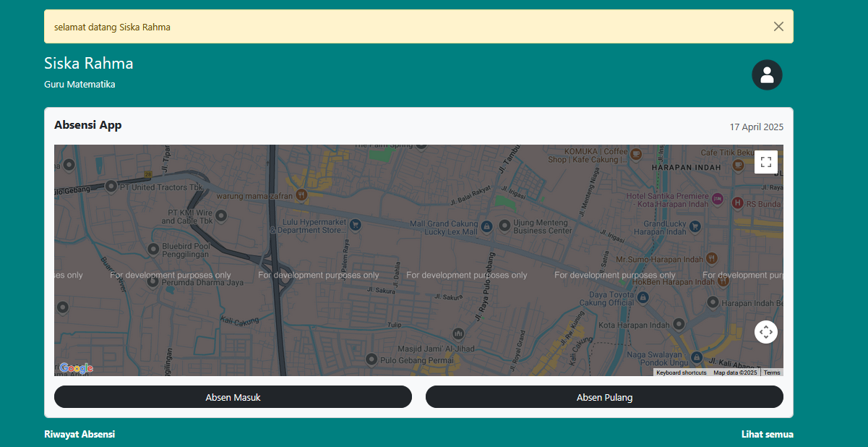Open the user profile avatar icon
The height and width of the screenshot is (447, 868).
pos(767,75)
